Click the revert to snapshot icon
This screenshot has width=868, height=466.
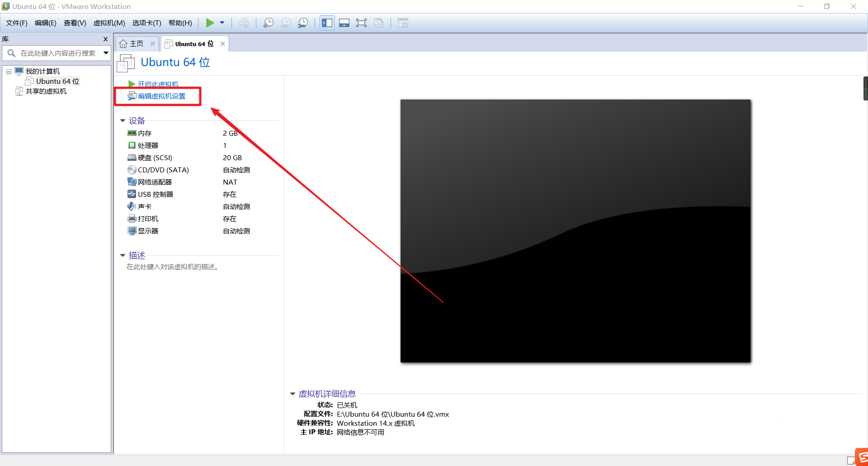coord(286,23)
